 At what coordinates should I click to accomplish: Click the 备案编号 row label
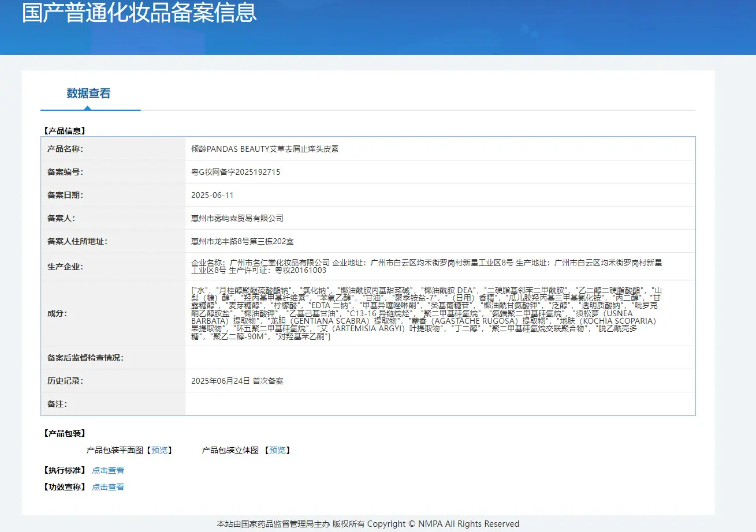pyautogui.click(x=65, y=172)
